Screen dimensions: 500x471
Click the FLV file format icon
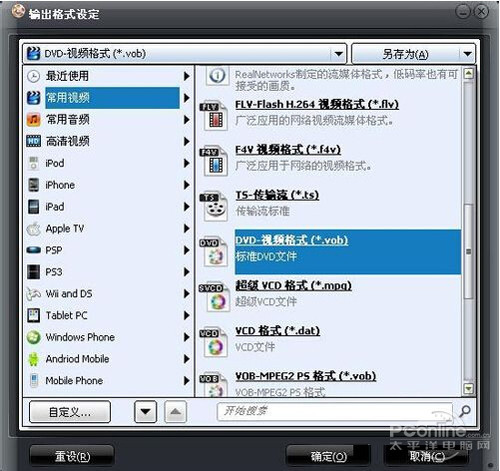pyautogui.click(x=214, y=116)
